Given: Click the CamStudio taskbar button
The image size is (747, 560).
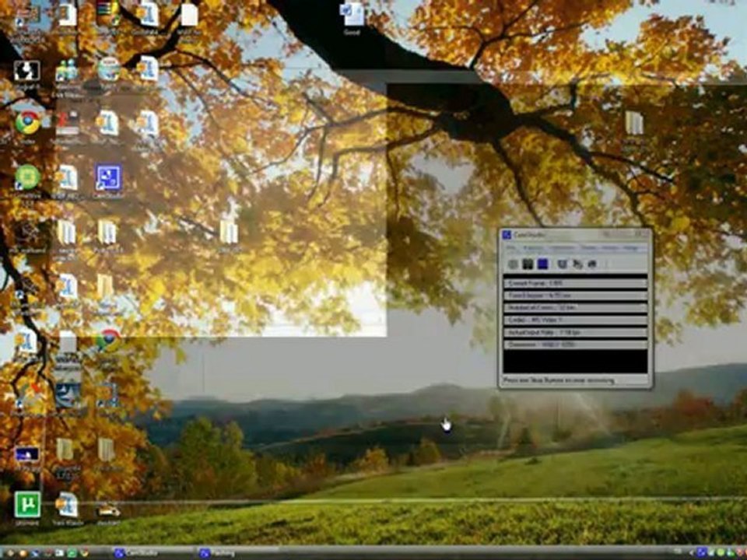Looking at the screenshot, I should (152, 553).
